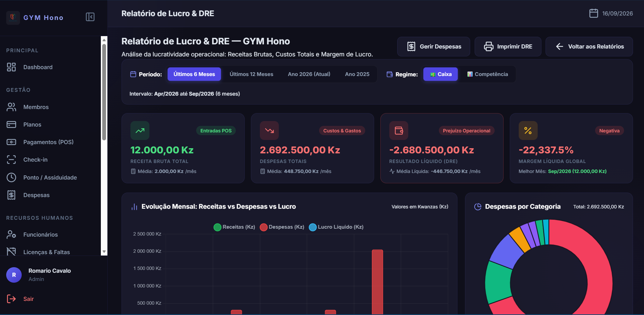
Task: Collapse the sidebar panel icon
Action: (90, 17)
